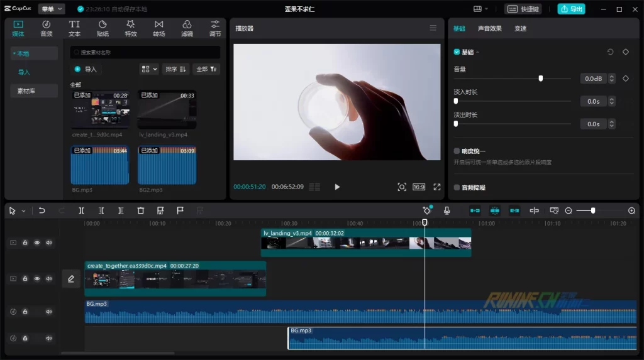Expand the 排序 sort dropdown
Image resolution: width=644 pixels, height=360 pixels.
point(175,69)
